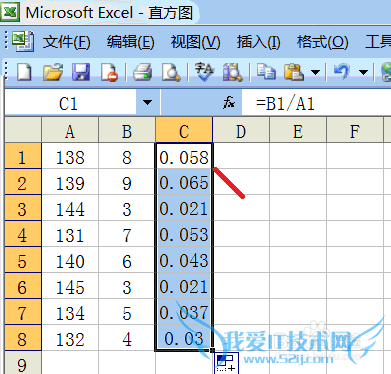Open the 格式(O) menu
Screen dimensions: 391x374
click(322, 42)
